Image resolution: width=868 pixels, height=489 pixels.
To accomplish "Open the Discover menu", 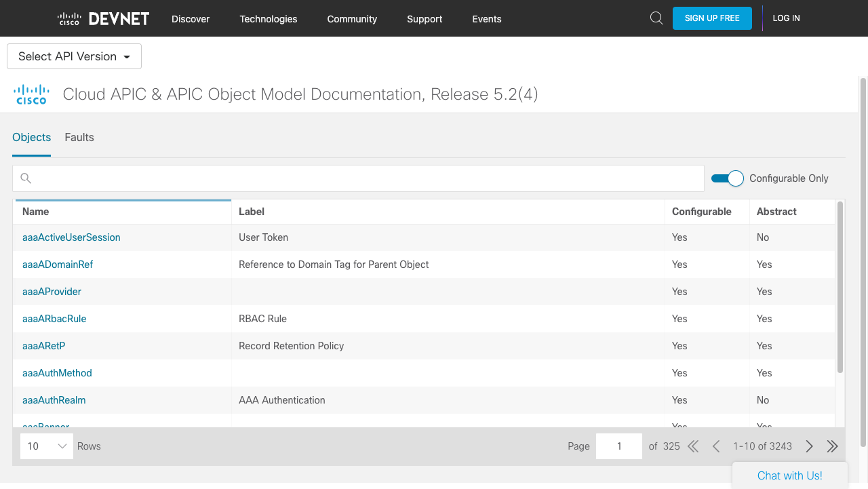I will [191, 19].
